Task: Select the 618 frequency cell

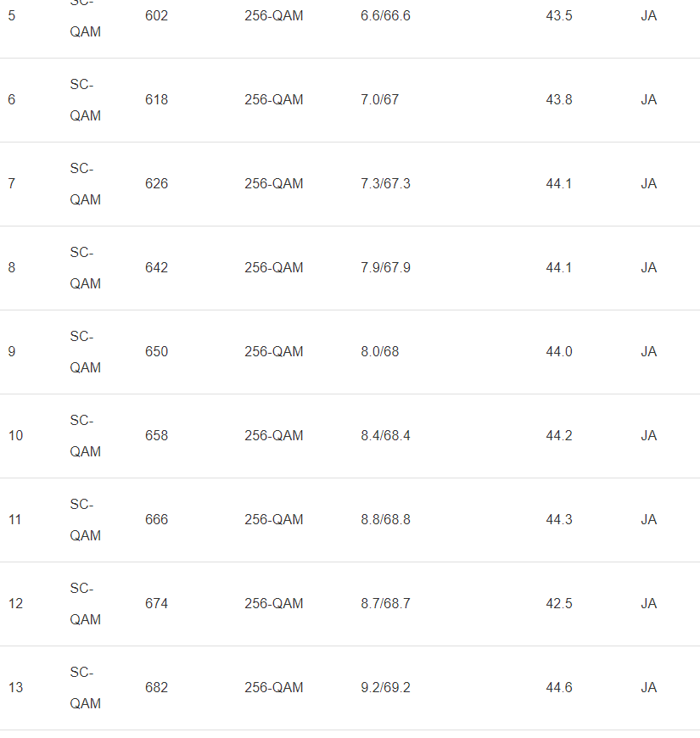Action: [x=156, y=100]
